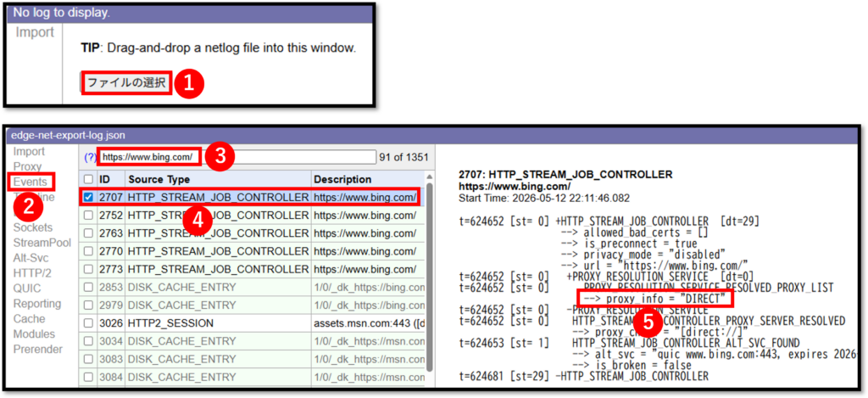Click the 'Start Time: 2026-05-12 22:11:46.082' line
868x398 pixels.
[544, 198]
